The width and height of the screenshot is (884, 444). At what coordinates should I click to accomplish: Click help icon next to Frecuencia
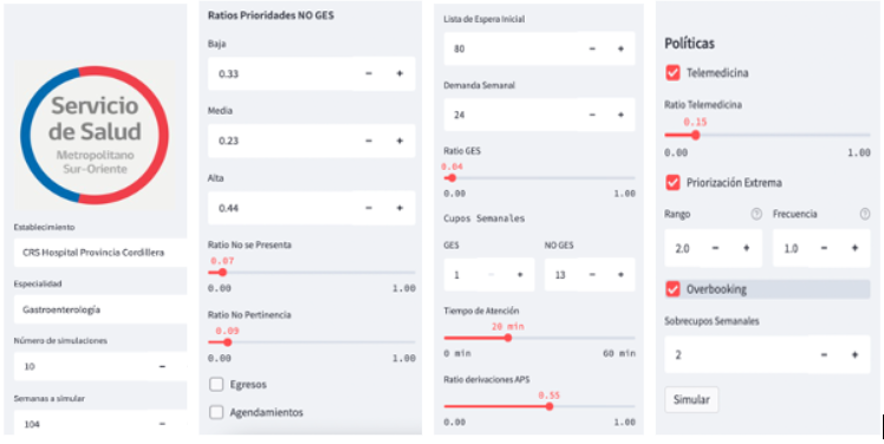[862, 215]
